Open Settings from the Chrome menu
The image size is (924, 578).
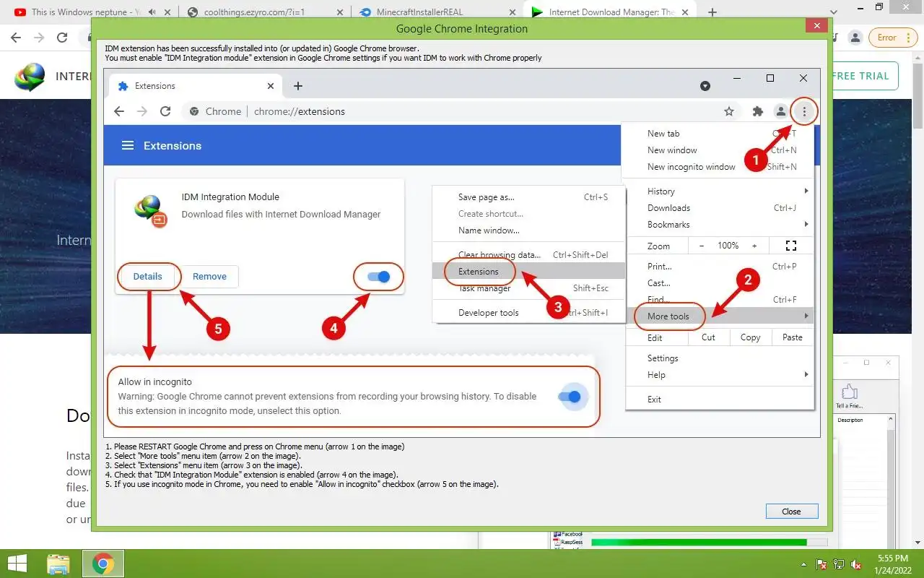point(663,358)
